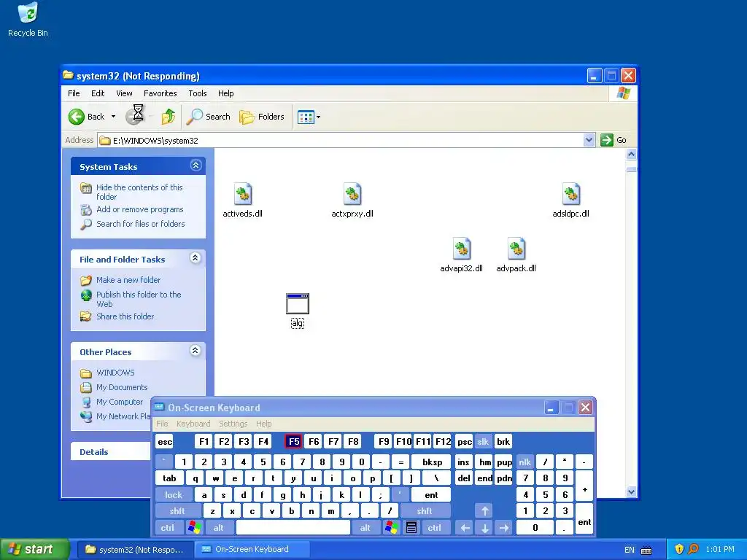Click the language bar keyboard tray icon

coord(646,550)
